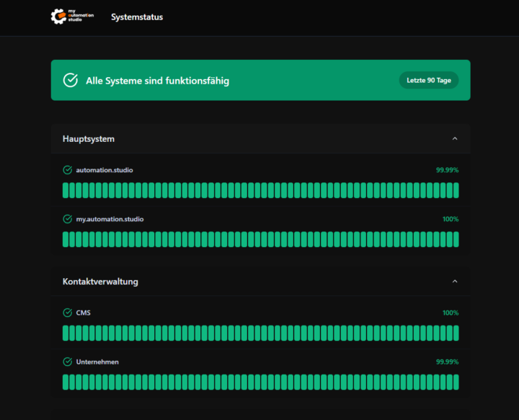Click the status check icon beside CMS
Viewport: 519px width, 420px height.
tap(68, 313)
